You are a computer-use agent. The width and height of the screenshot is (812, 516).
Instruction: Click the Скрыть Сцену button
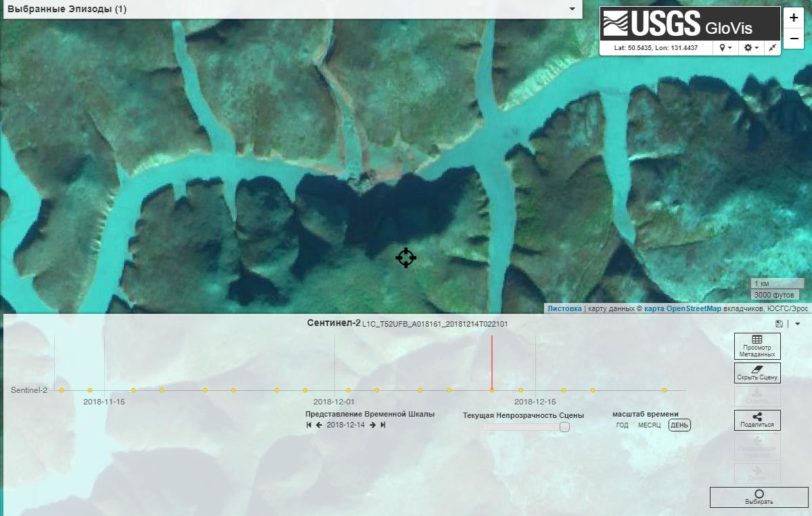[757, 373]
